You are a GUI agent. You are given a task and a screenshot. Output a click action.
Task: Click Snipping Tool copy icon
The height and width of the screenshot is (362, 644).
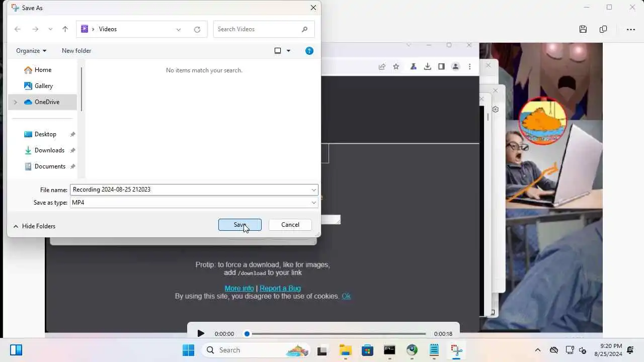point(603,29)
